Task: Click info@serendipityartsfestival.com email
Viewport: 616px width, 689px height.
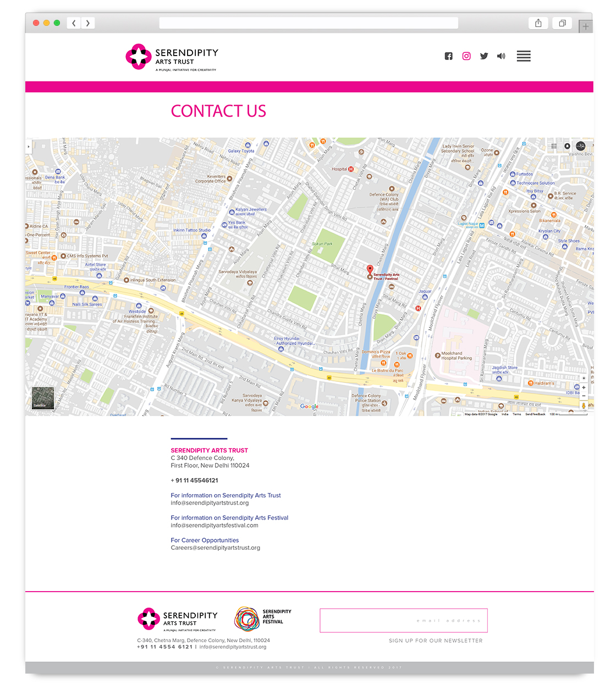Action: tap(215, 526)
